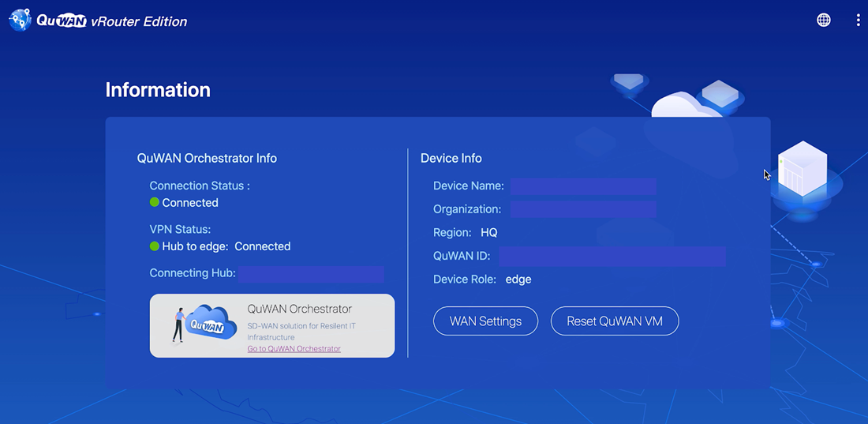Click the QuWAN Orchestrator card title
The height and width of the screenshot is (424, 868).
[299, 309]
